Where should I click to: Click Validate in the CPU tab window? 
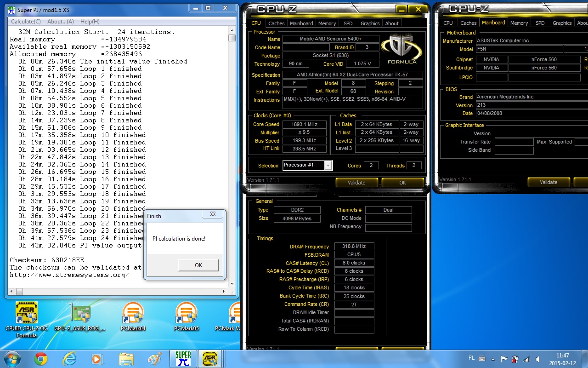click(x=356, y=183)
